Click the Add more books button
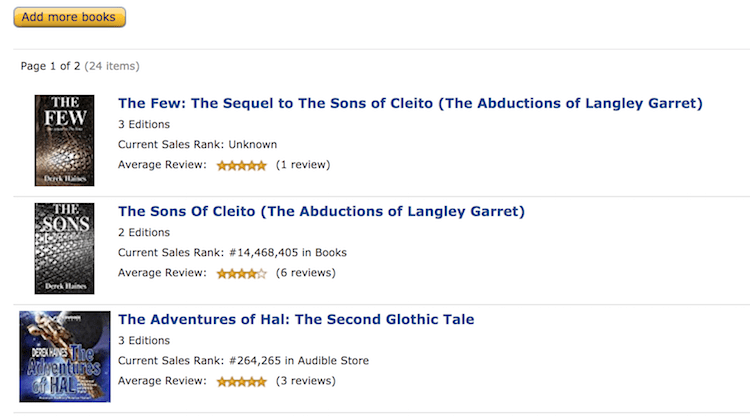This screenshot has height=417, width=750. 70,17
